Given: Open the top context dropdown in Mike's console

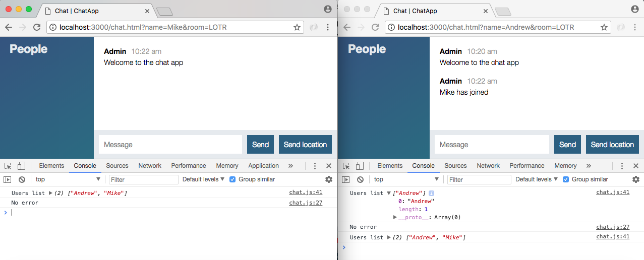Looking at the screenshot, I should click(x=68, y=179).
